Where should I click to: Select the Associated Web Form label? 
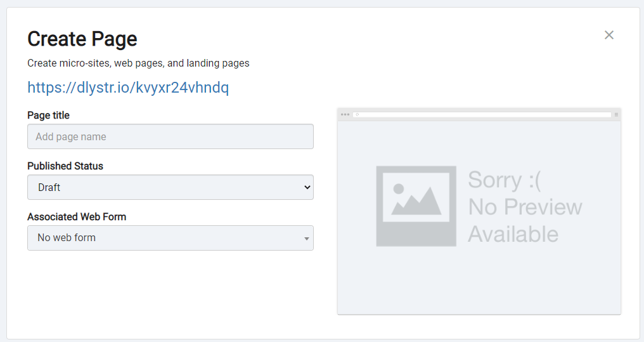77,216
